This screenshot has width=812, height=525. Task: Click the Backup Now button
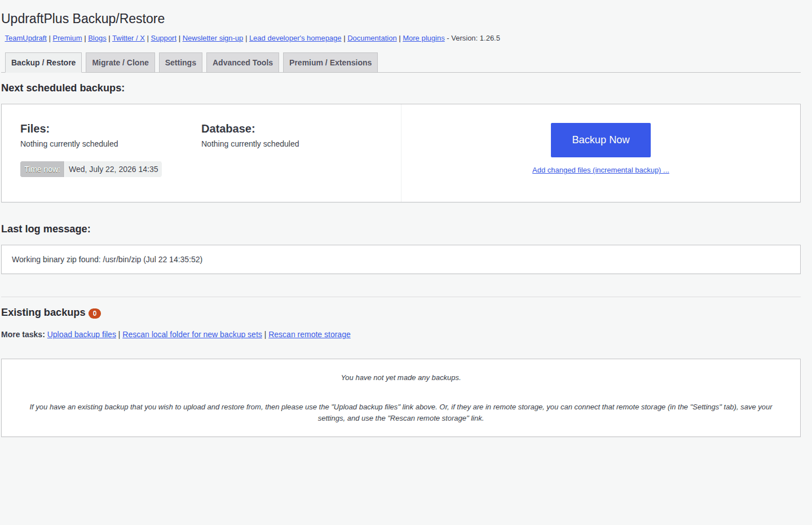tap(601, 140)
